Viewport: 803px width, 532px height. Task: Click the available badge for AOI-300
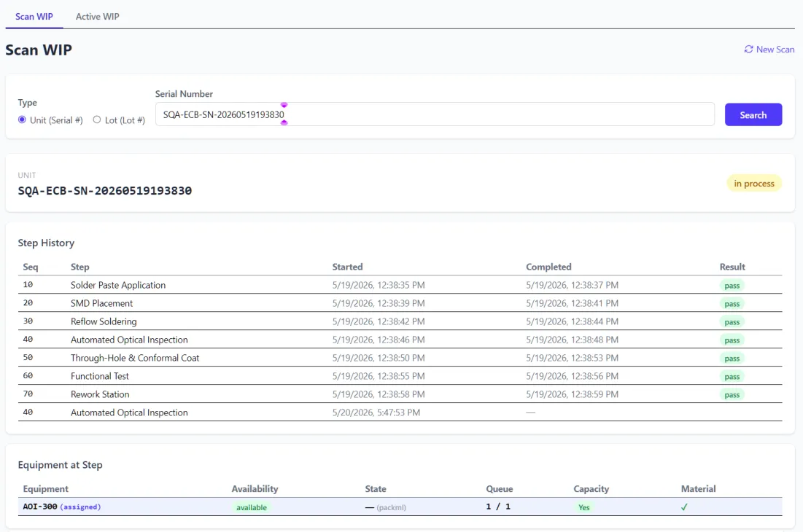pos(252,507)
